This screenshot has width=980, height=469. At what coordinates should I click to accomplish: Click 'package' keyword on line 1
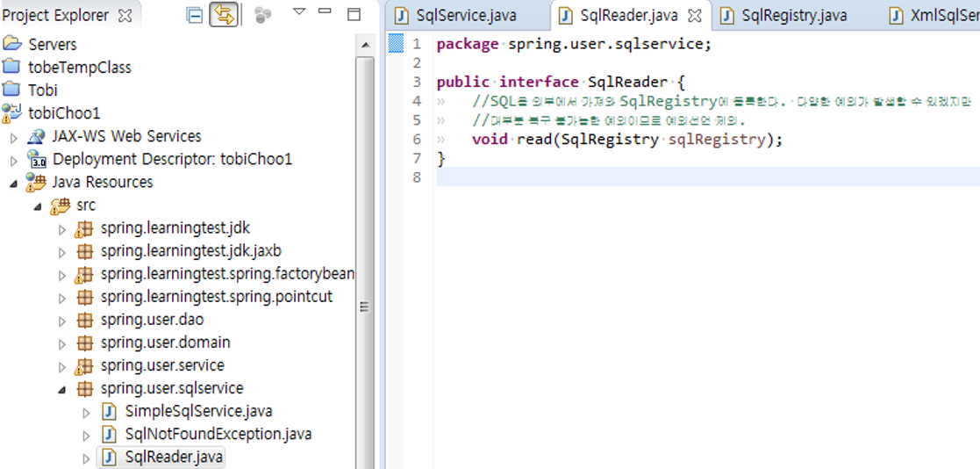point(468,45)
